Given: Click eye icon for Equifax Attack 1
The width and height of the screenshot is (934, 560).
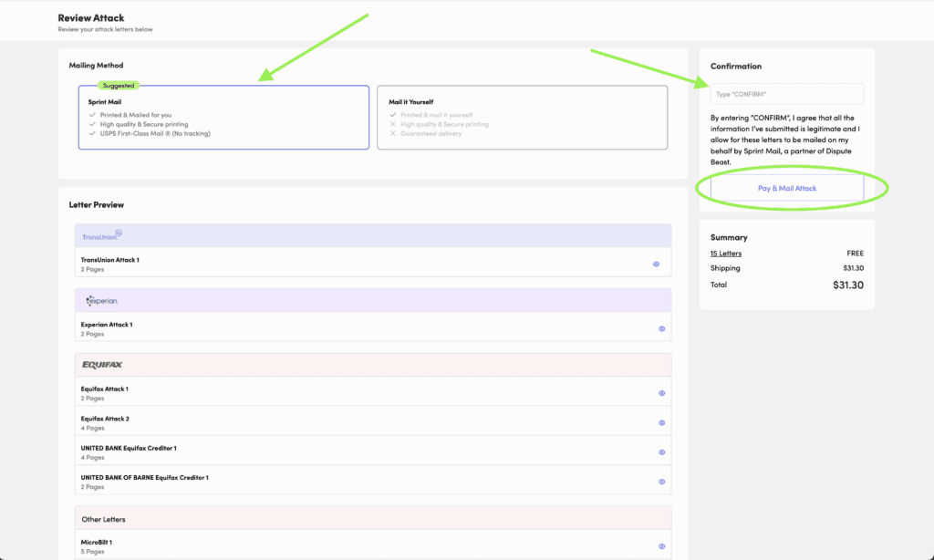Looking at the screenshot, I should point(661,393).
